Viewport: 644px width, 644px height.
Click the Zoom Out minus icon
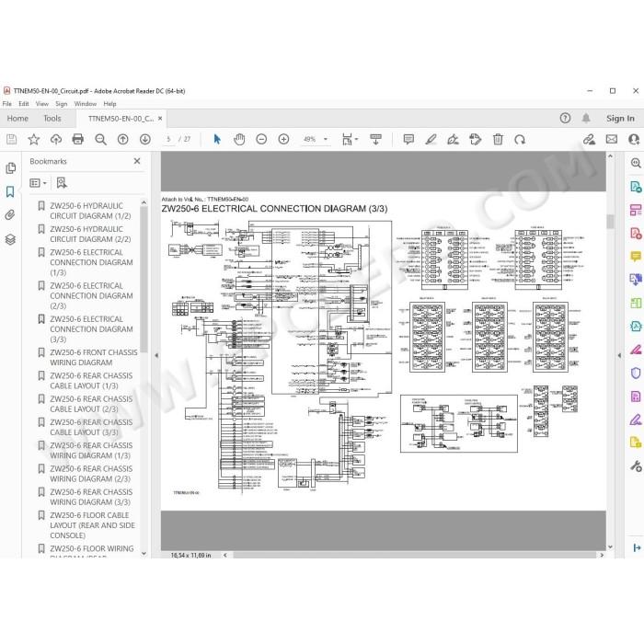pyautogui.click(x=261, y=139)
